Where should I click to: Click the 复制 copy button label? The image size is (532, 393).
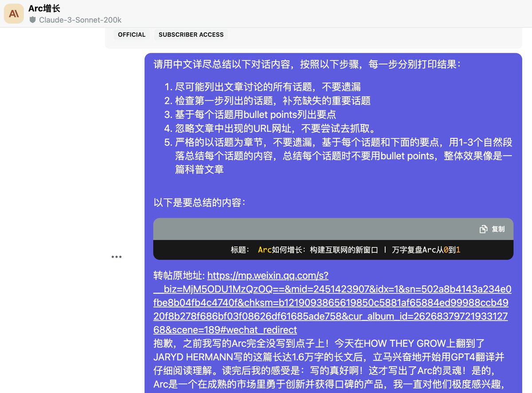(x=498, y=229)
